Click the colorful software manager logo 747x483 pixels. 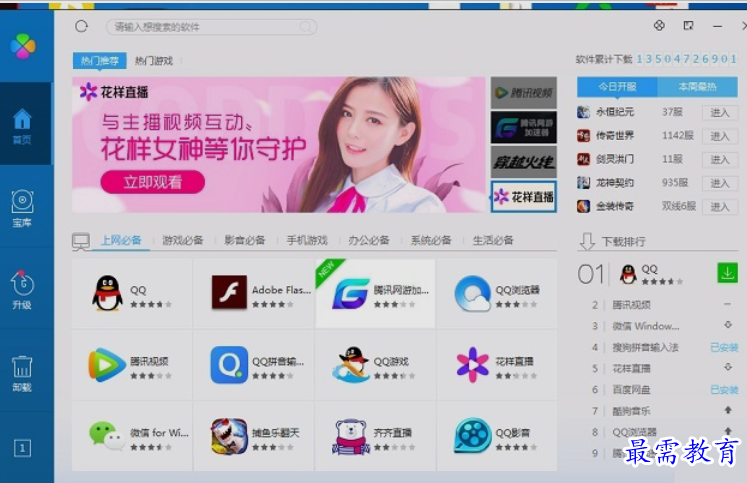tap(23, 46)
